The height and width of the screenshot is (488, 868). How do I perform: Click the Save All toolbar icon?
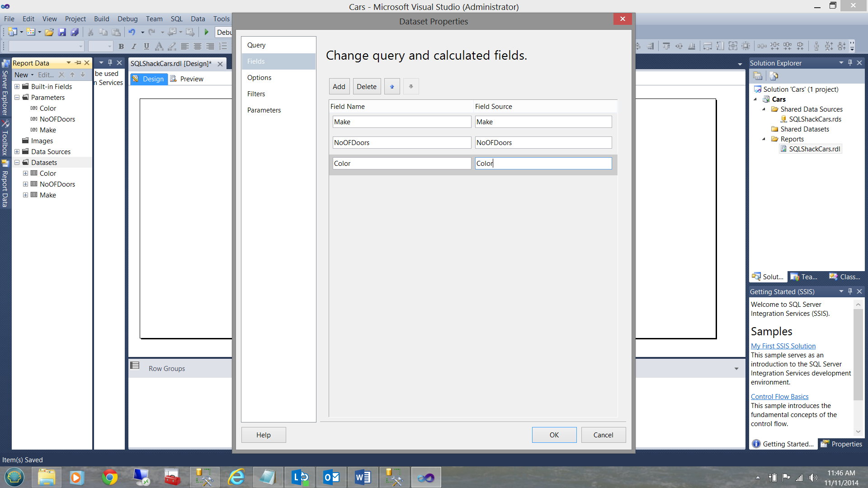(x=75, y=32)
